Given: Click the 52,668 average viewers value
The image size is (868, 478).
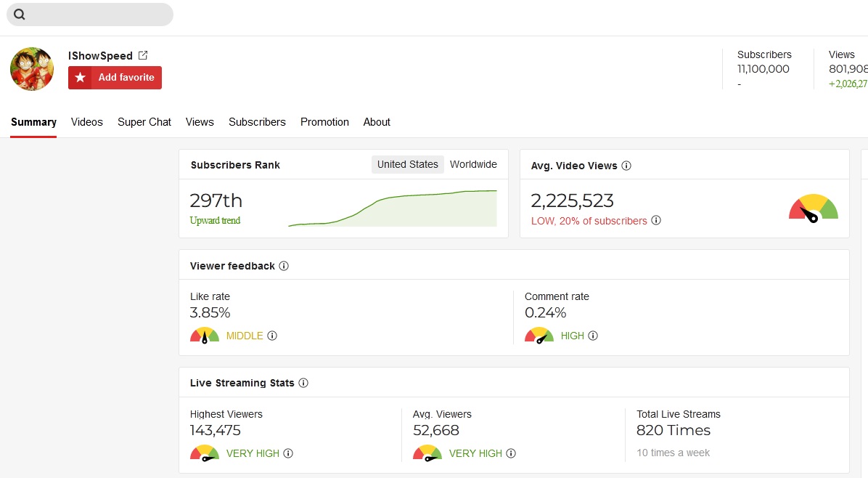Looking at the screenshot, I should click(x=435, y=430).
